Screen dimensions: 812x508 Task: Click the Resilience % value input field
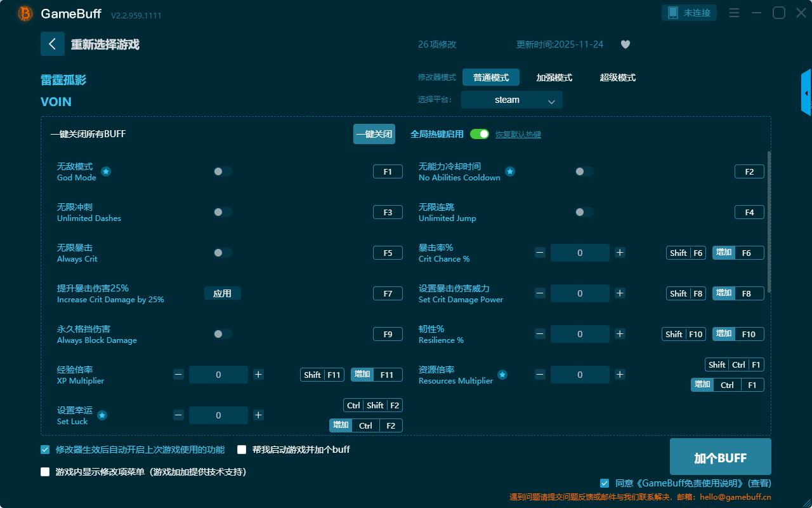[580, 334]
